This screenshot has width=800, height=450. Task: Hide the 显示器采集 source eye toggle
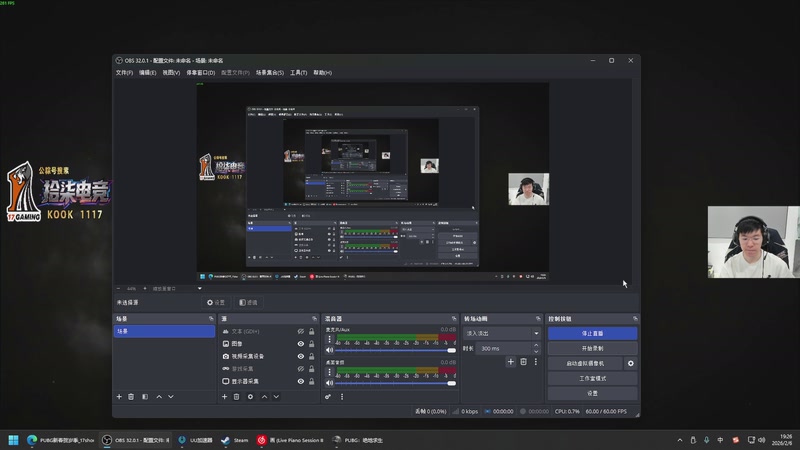click(x=301, y=381)
